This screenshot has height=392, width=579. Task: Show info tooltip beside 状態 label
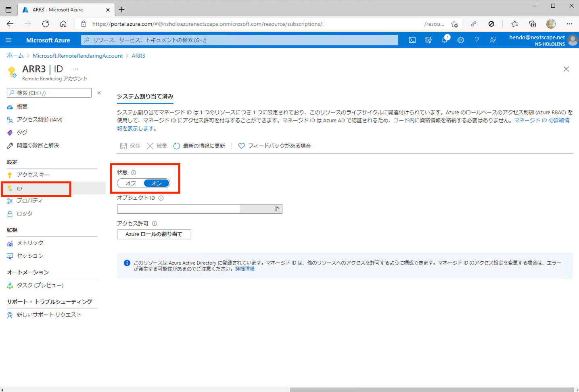tap(134, 173)
